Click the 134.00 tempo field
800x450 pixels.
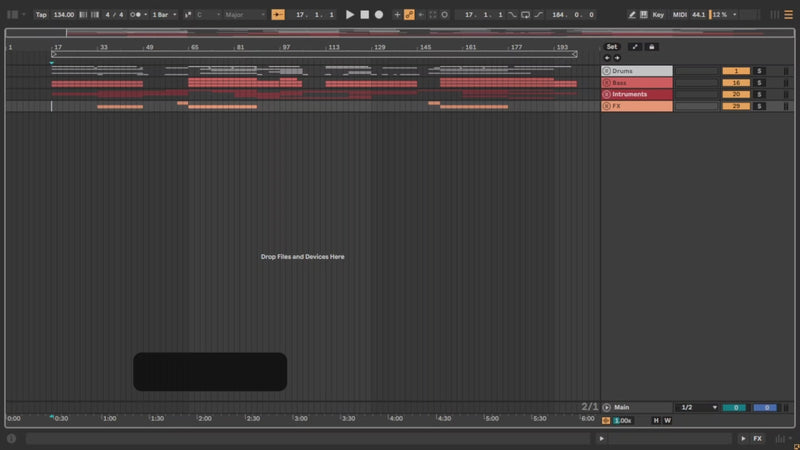(64, 15)
